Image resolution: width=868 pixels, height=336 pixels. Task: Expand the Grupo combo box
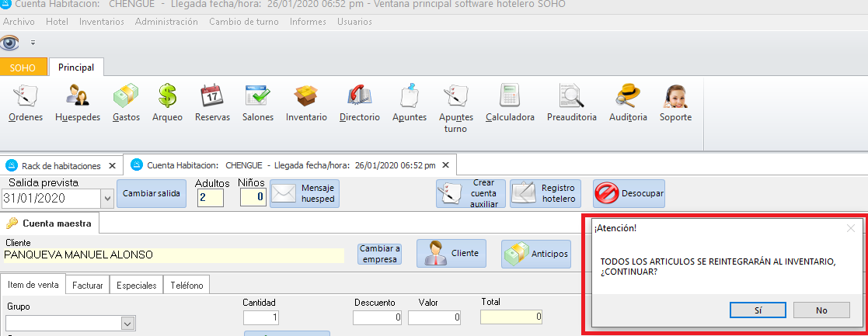click(127, 323)
